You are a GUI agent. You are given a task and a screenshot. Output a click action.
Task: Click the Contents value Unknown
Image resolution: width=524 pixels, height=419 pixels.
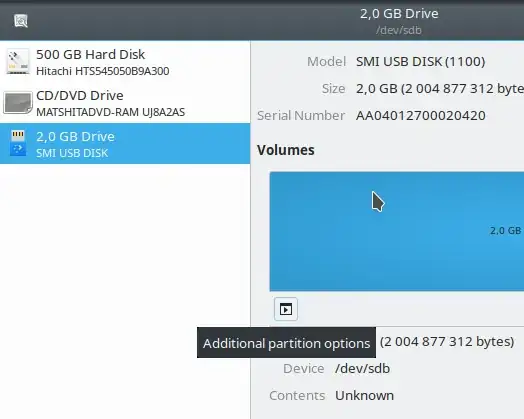pyautogui.click(x=365, y=396)
